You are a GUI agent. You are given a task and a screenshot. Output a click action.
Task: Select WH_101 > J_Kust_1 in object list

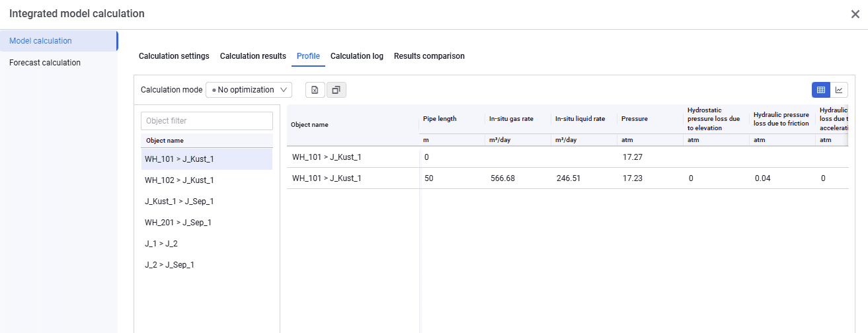[x=207, y=159]
